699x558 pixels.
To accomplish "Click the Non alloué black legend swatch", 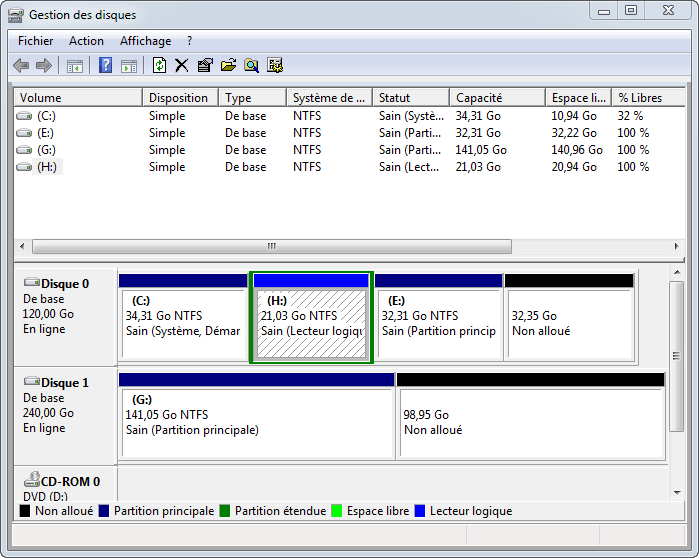I will click(x=25, y=511).
